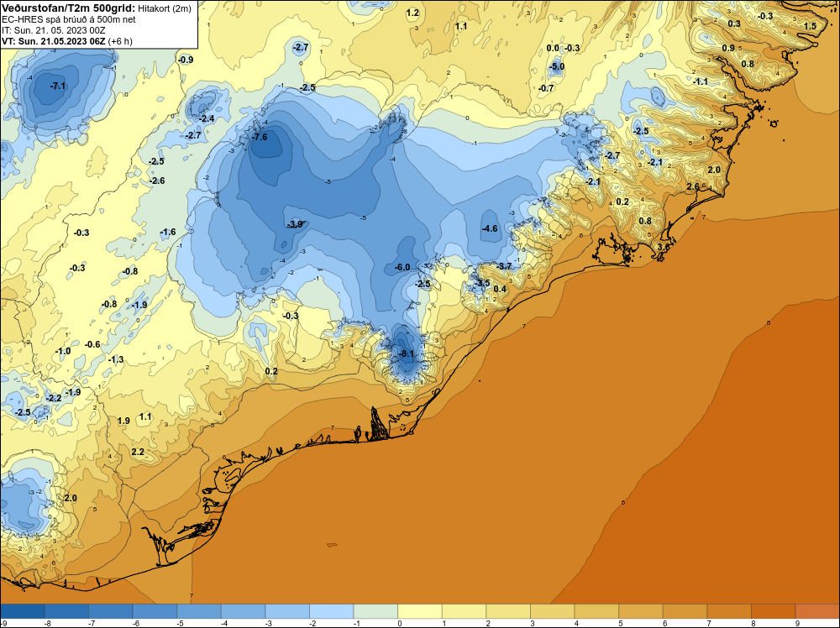Click the -0.7 temperature label
The width and height of the screenshot is (840, 628).
pyautogui.click(x=546, y=88)
